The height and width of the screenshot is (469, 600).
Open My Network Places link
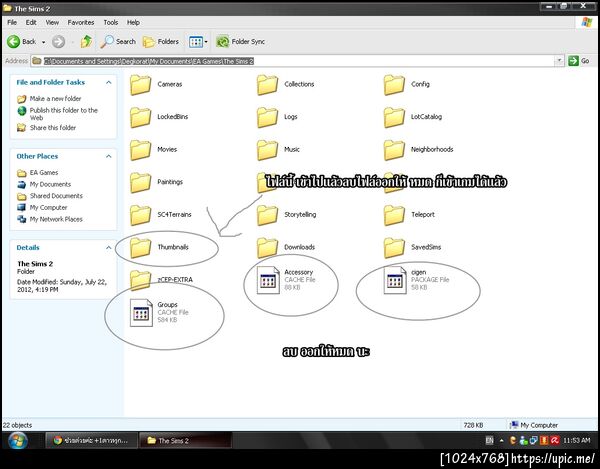click(56, 219)
